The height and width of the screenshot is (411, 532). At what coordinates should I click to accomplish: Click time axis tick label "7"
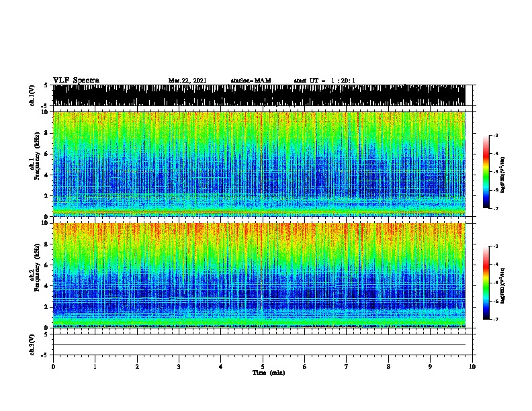click(347, 367)
